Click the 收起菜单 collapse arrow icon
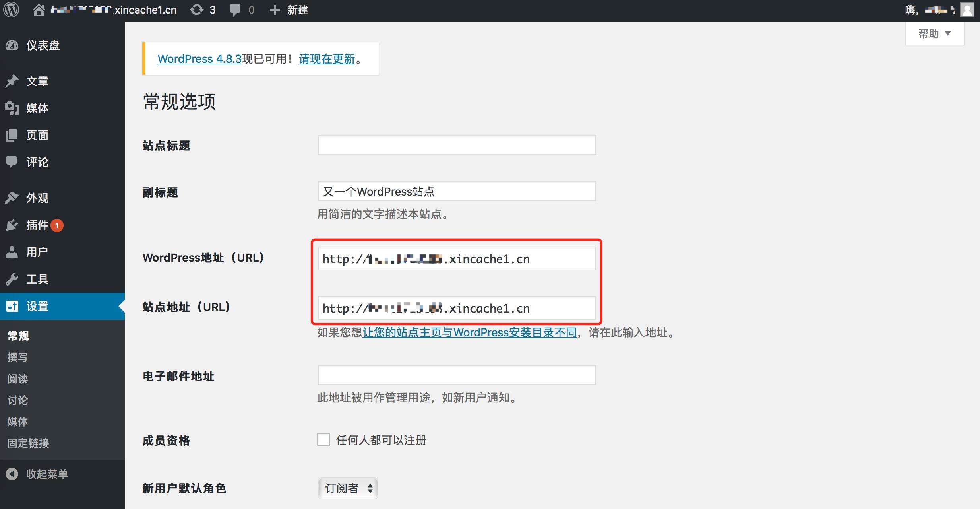Image resolution: width=980 pixels, height=509 pixels. [x=12, y=474]
